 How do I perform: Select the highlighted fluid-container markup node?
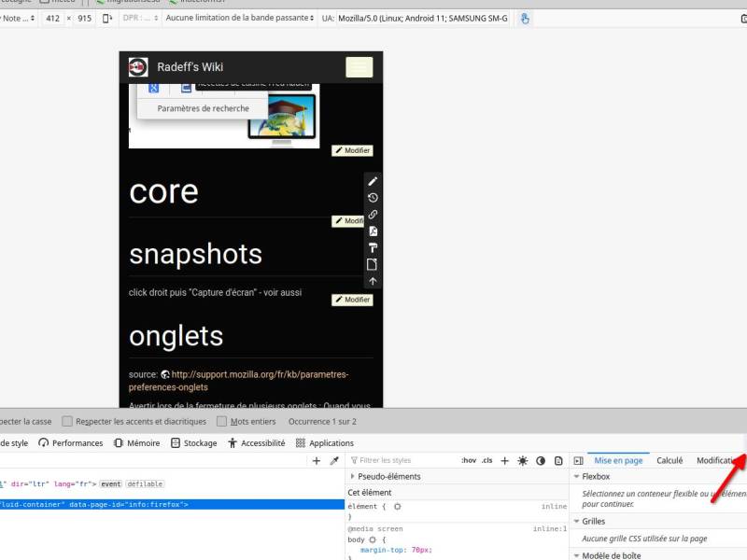click(172, 504)
